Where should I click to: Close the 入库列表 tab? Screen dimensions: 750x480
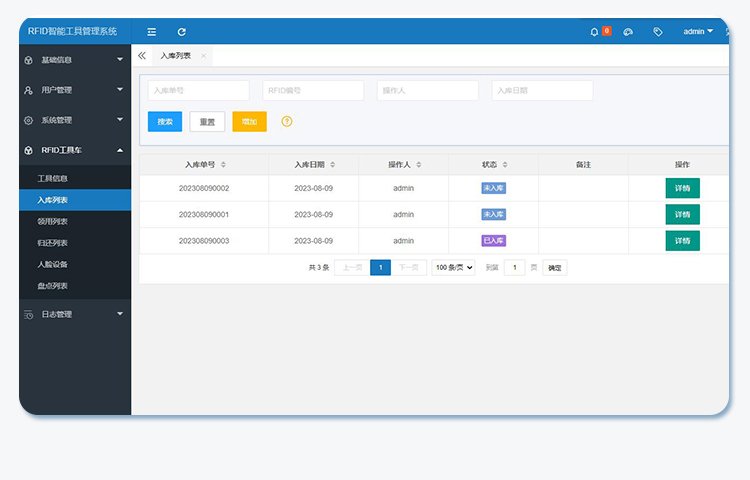tap(204, 56)
